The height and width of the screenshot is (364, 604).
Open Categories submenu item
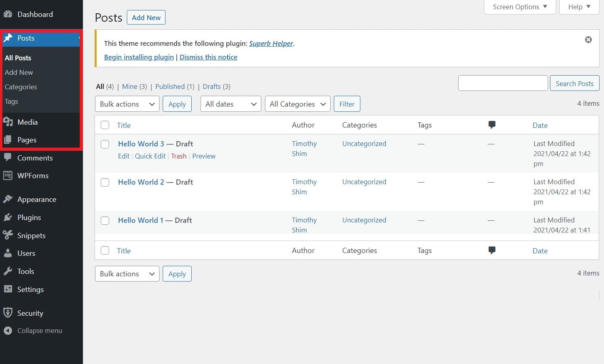pyautogui.click(x=21, y=87)
